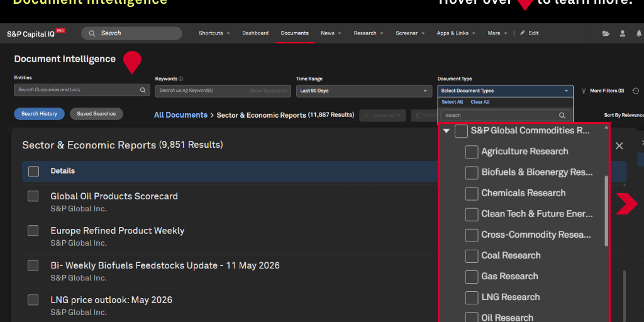Focus the top Search box
The height and width of the screenshot is (322, 644).
pos(131,33)
